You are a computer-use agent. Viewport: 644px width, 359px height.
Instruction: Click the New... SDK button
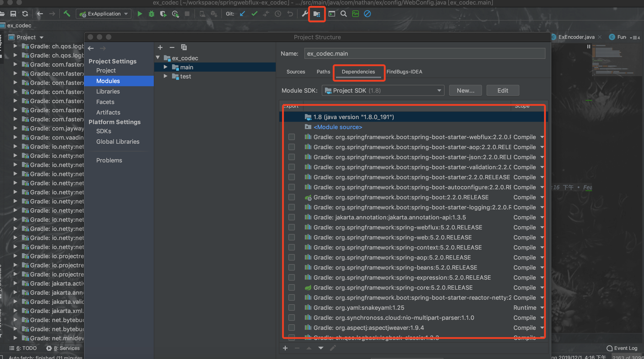coord(465,91)
